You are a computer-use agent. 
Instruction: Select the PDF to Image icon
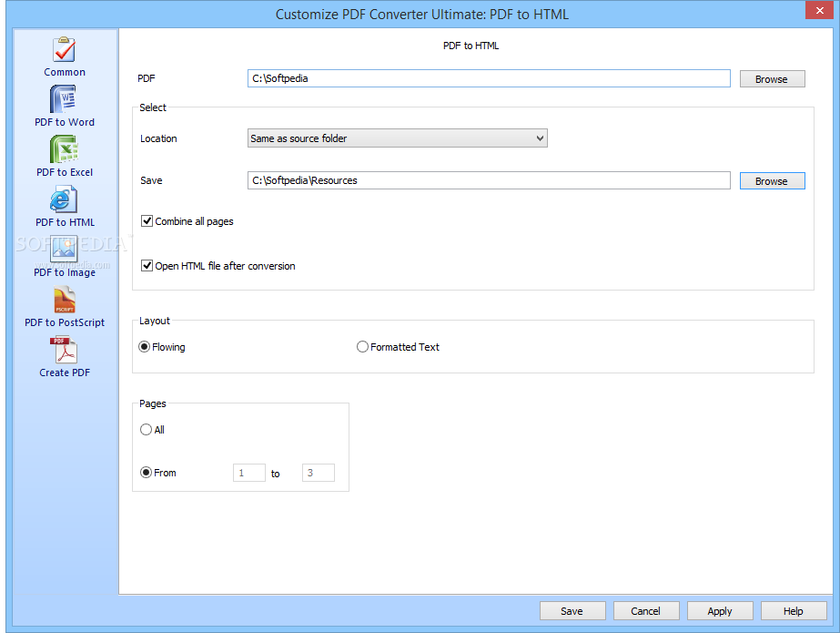pos(65,250)
